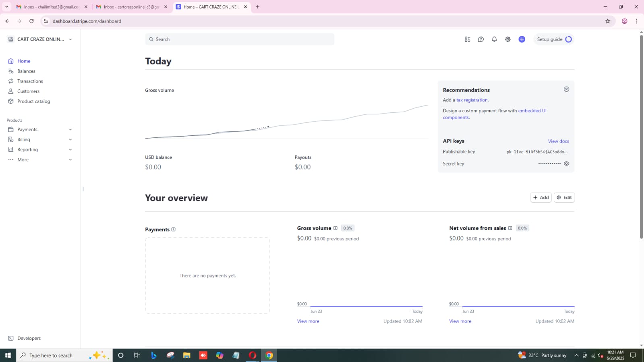The height and width of the screenshot is (362, 644).
Task: Click the help question mark icon
Action: [x=481, y=39]
